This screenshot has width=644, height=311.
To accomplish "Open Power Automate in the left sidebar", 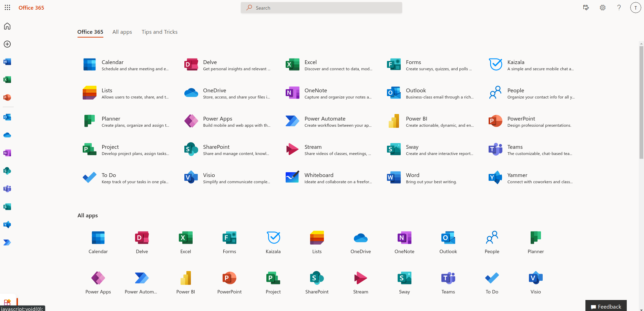I will (x=7, y=242).
